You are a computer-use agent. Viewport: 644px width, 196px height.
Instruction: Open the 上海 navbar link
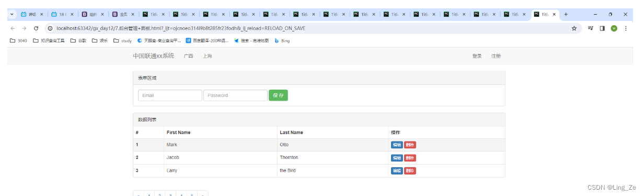[x=208, y=56]
